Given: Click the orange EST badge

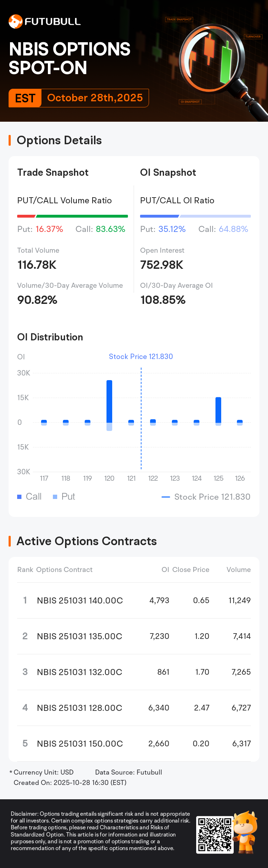Looking at the screenshot, I should [25, 98].
